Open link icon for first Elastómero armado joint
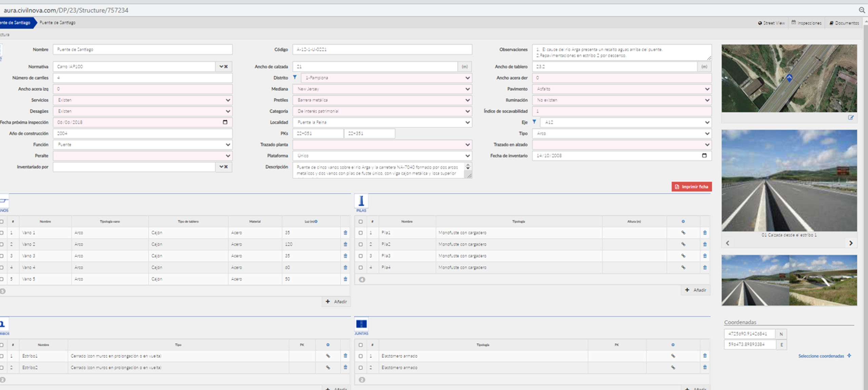 tap(673, 356)
